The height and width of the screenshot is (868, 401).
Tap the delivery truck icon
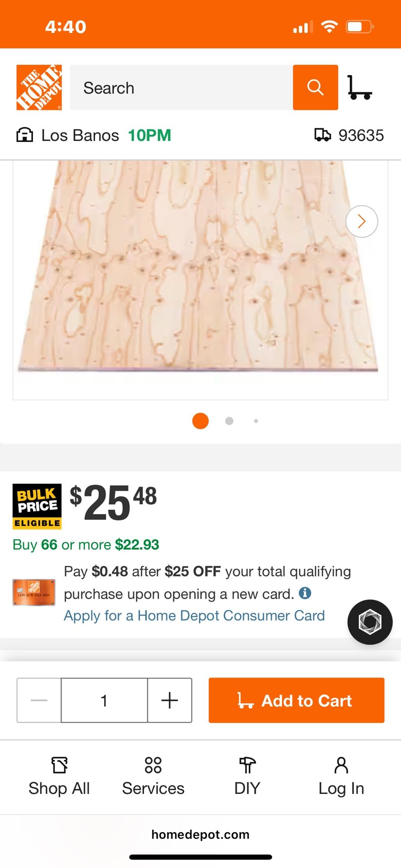322,135
